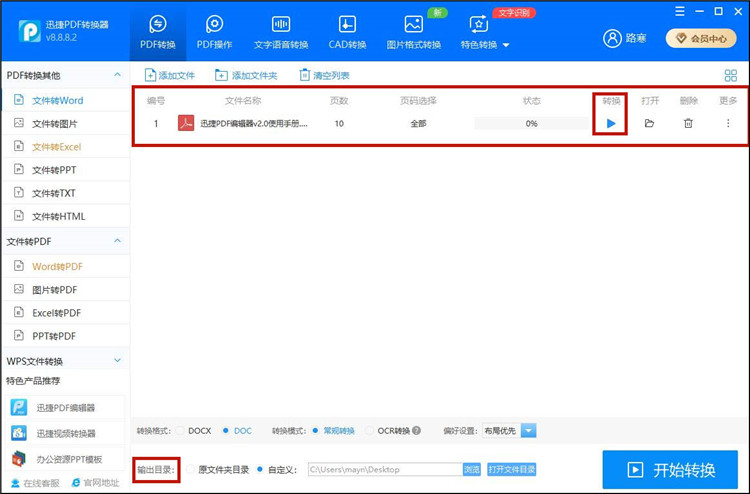The height and width of the screenshot is (494, 750).
Task: Click the 打开文件目录 button
Action: point(511,470)
